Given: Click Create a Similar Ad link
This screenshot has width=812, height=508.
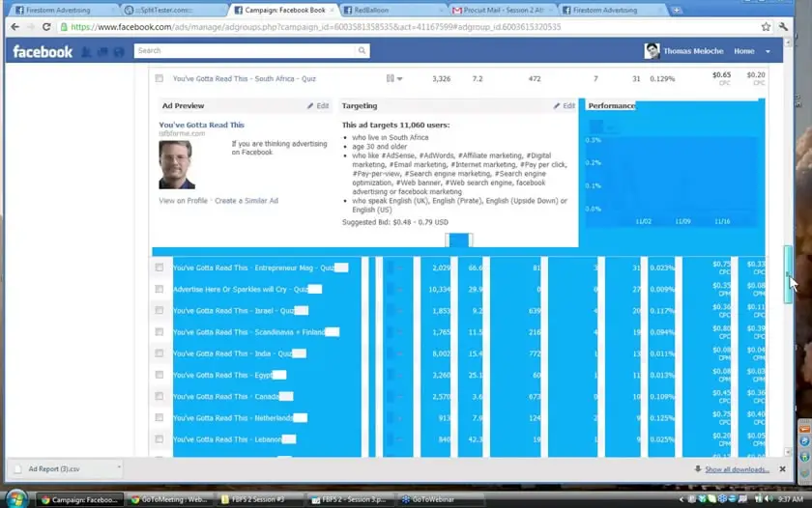Looking at the screenshot, I should [x=246, y=201].
